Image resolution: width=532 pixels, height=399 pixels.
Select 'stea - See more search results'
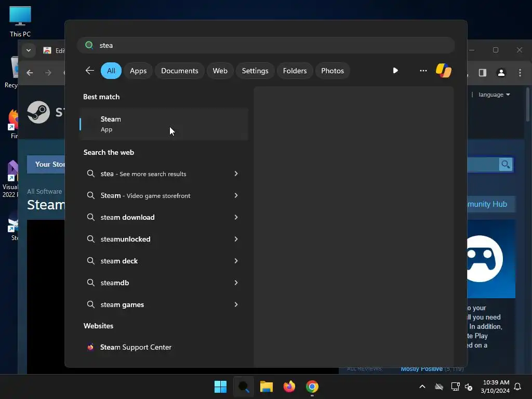(163, 174)
